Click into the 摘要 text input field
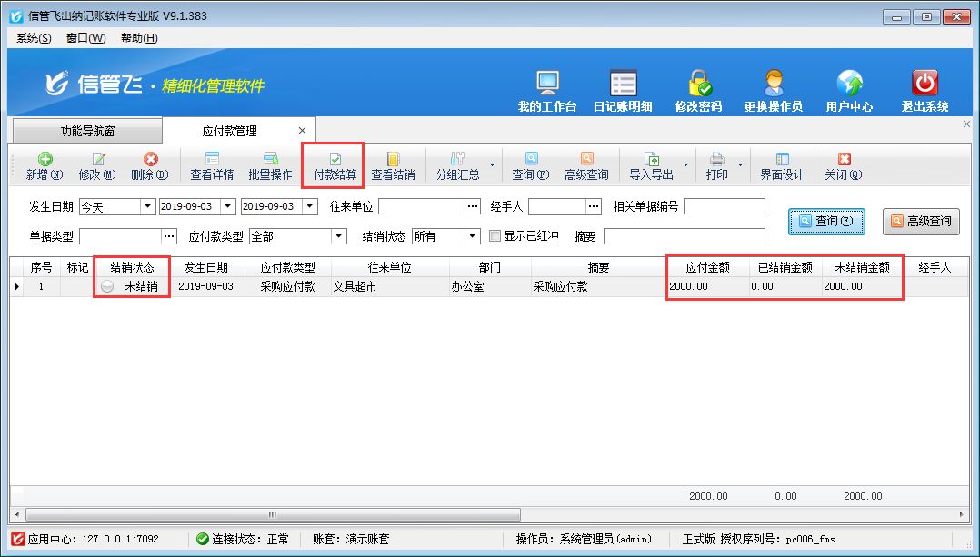This screenshot has height=557, width=980. click(684, 236)
